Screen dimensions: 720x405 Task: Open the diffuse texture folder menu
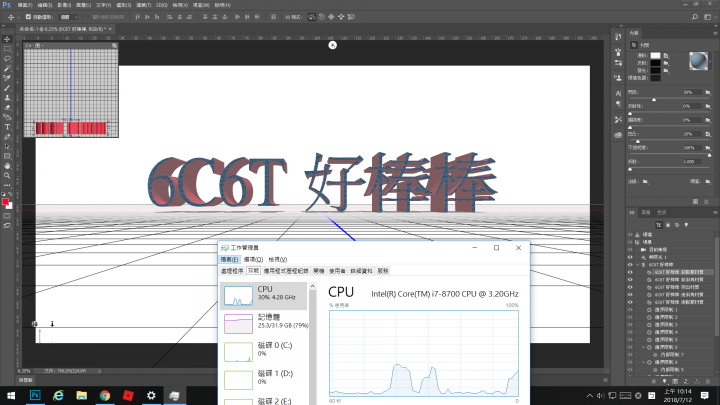666,56
